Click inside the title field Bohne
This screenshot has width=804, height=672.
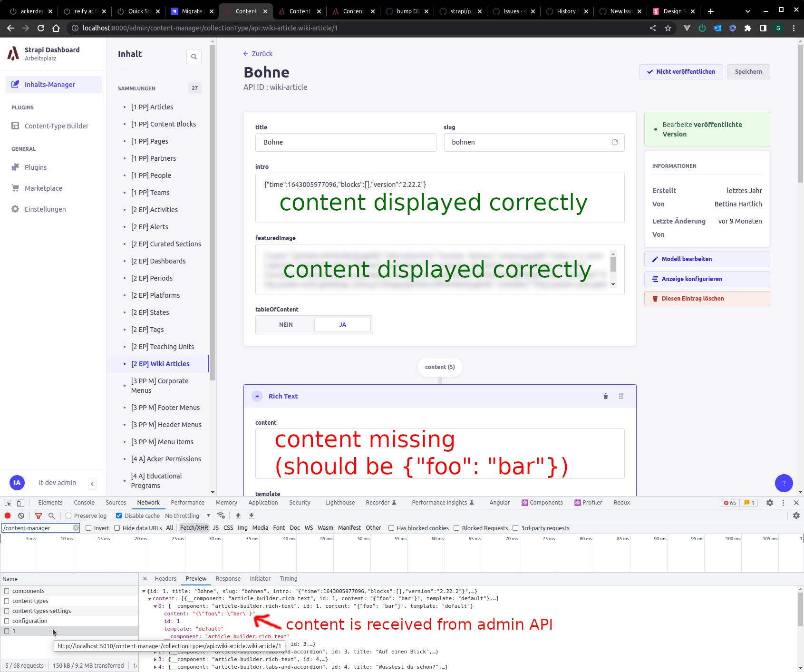[x=346, y=142]
